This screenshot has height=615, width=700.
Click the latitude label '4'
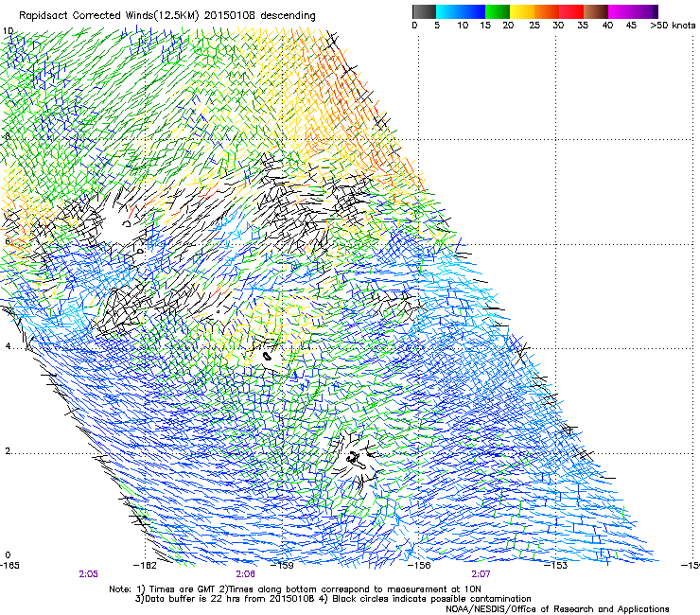click(8, 346)
